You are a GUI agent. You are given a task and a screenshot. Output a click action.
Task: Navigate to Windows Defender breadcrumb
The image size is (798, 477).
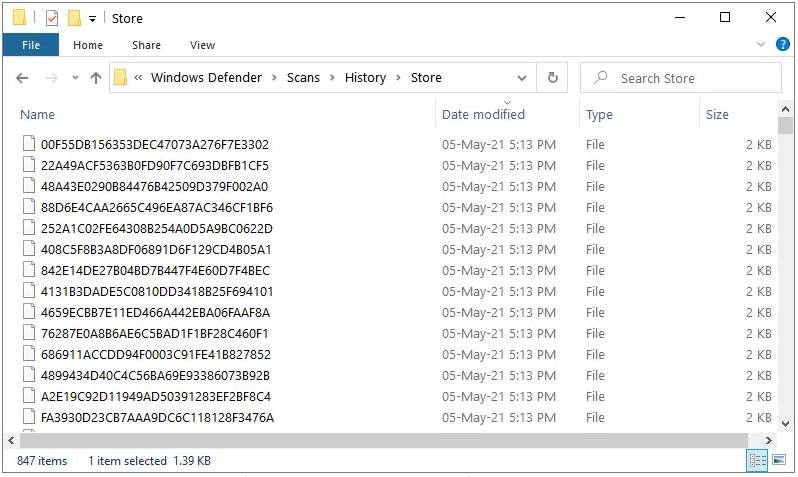[206, 77]
